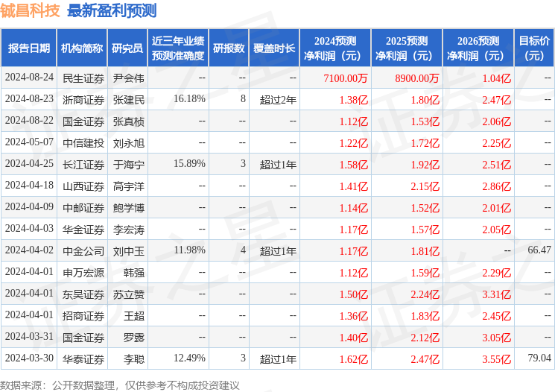
Task: Click the 2.05亿 forecast value
Action: pyautogui.click(x=497, y=229)
